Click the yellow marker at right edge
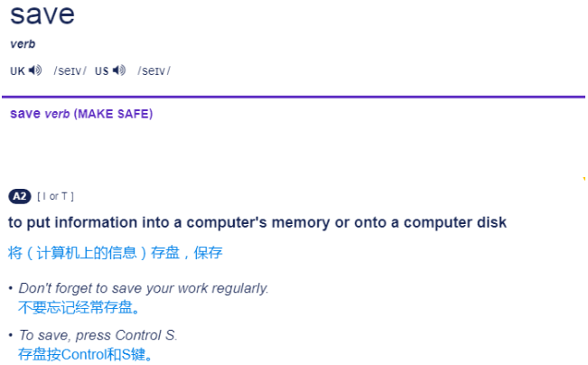588x365 pixels. (x=584, y=179)
